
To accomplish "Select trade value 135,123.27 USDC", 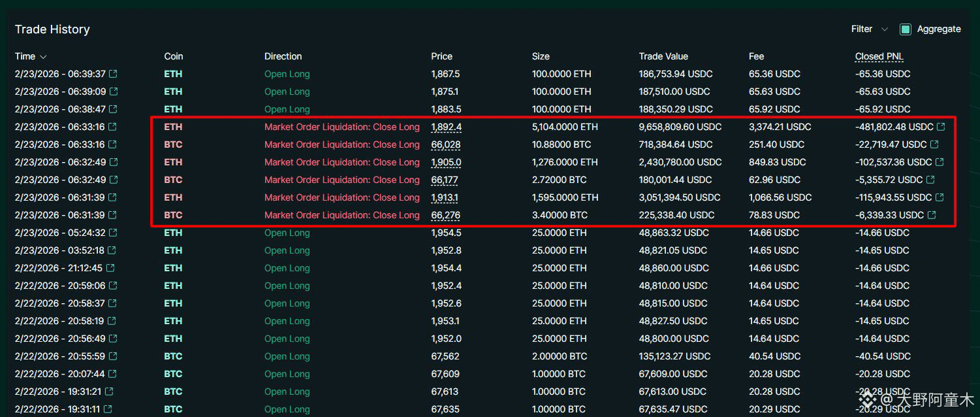I will click(674, 356).
